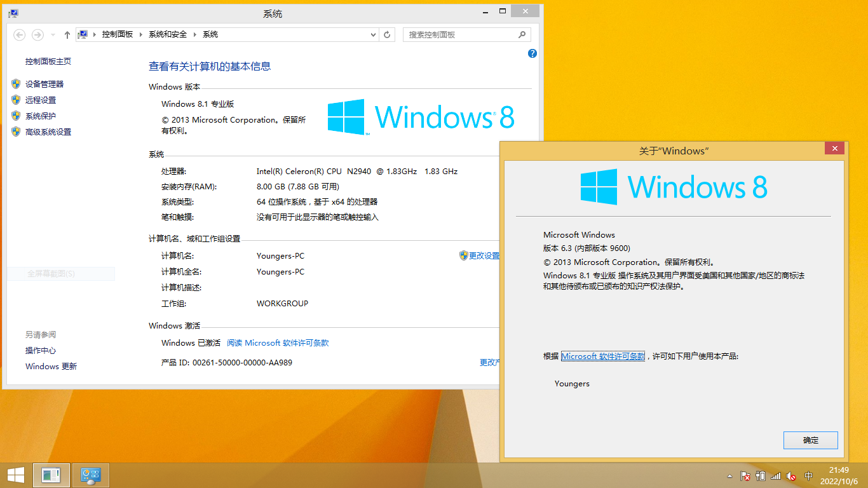Image resolution: width=868 pixels, height=488 pixels.
Task: Click the product ID 00261-50000-00000-AA989
Action: (242, 362)
